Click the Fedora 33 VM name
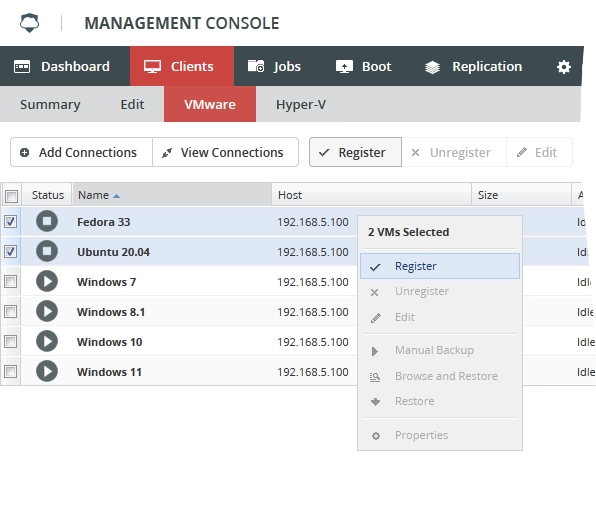Screen dimensions: 596x516 coord(103,222)
